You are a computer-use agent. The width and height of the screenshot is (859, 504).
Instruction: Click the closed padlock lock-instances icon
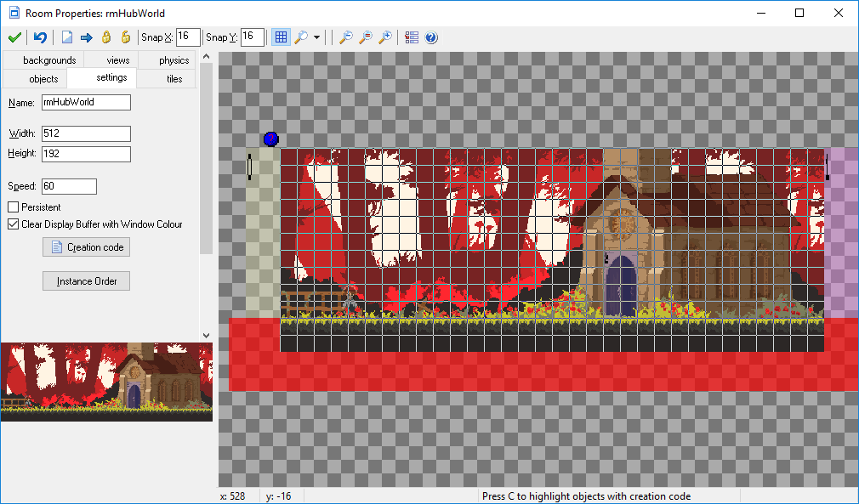(x=106, y=37)
